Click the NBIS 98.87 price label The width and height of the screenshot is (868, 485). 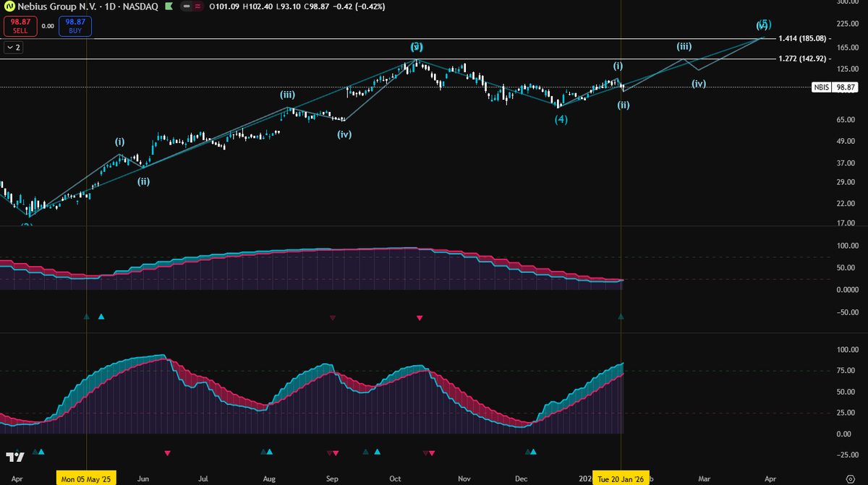coord(834,87)
